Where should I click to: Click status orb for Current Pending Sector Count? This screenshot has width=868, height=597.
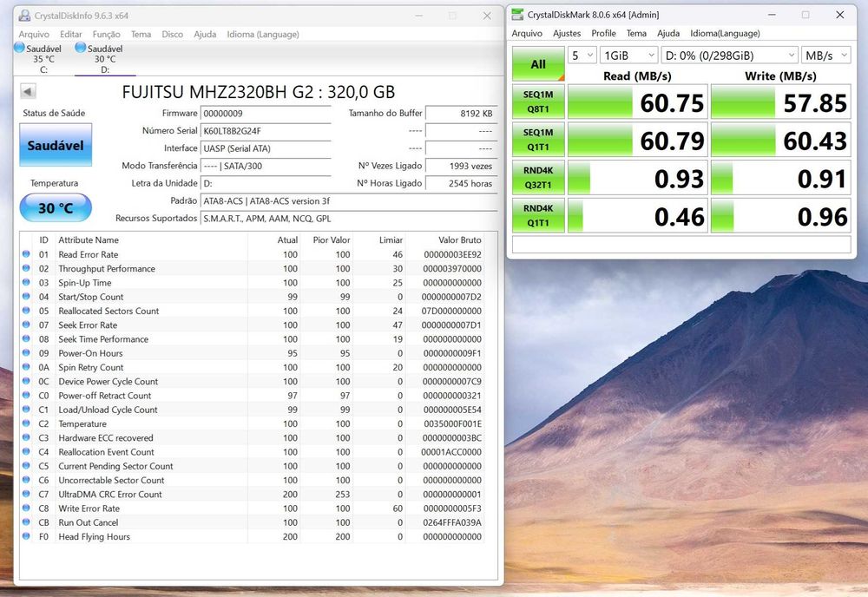pyautogui.click(x=26, y=465)
